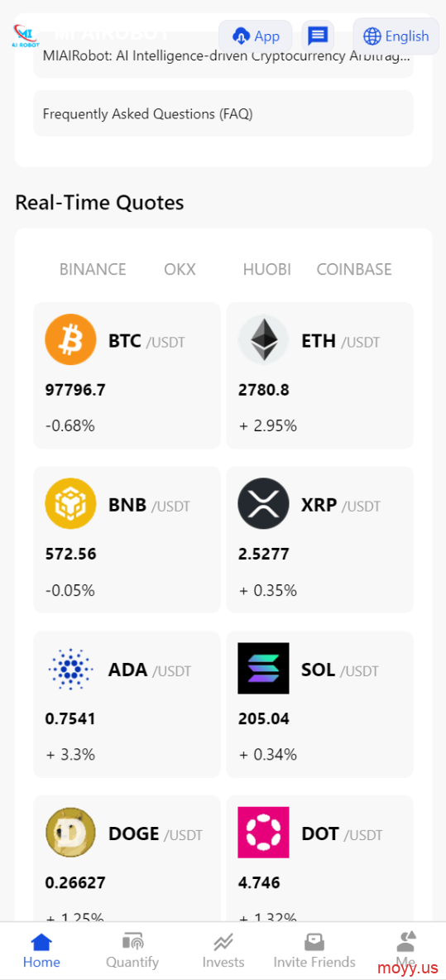Select the HUOBI exchange tab

coord(266,269)
